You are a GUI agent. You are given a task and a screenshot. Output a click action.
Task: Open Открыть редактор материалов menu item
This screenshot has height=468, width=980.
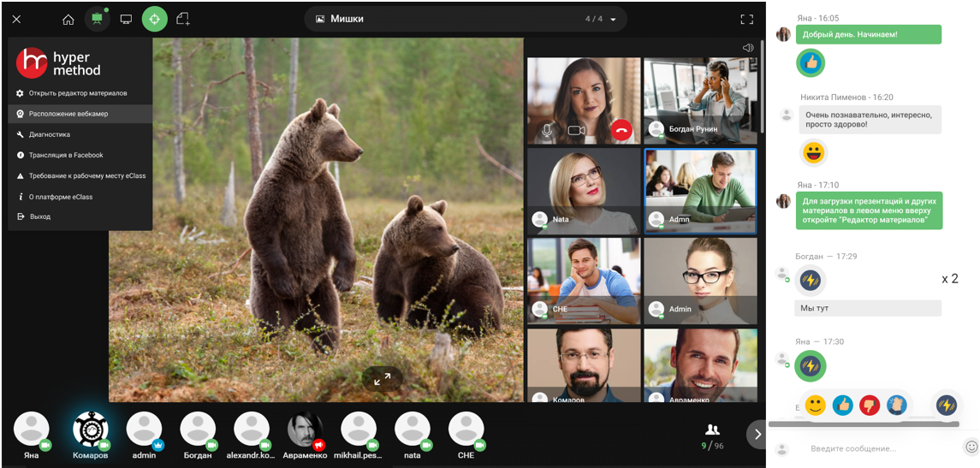(80, 93)
